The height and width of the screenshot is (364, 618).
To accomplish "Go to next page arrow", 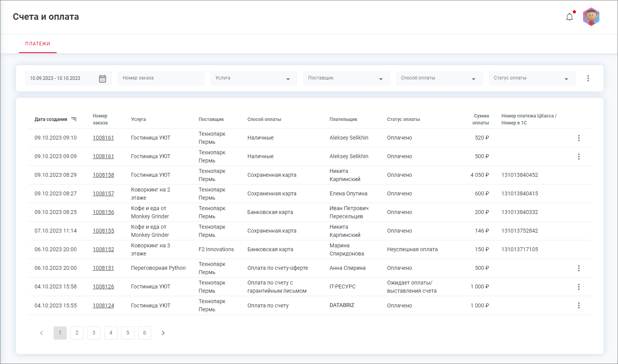I will (x=163, y=333).
